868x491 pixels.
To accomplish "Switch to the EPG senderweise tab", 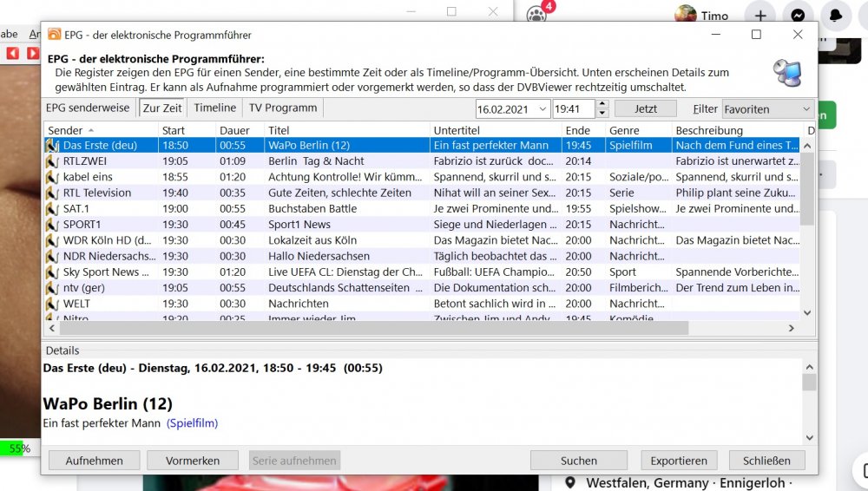I will pyautogui.click(x=88, y=108).
